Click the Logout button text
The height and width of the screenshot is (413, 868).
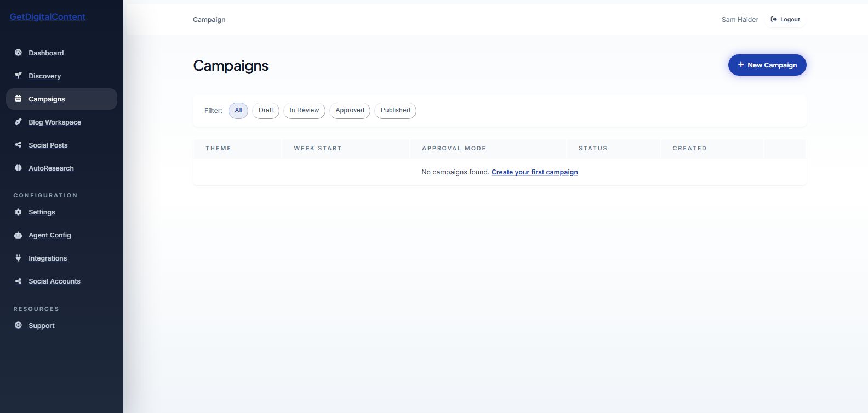coord(790,19)
